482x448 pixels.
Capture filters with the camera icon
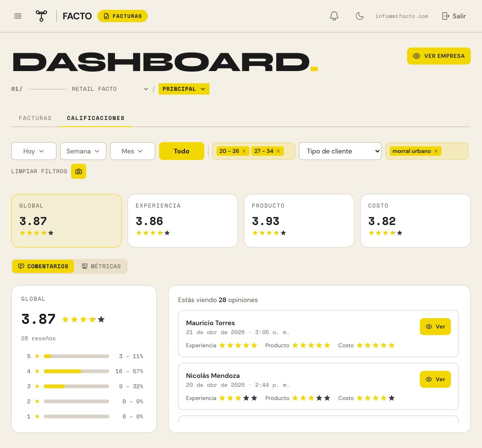point(79,171)
